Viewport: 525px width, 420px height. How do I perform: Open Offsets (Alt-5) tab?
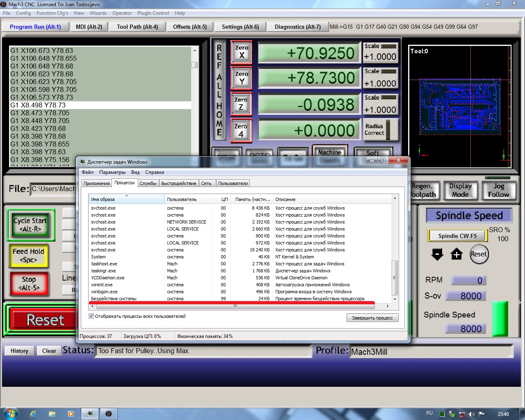click(190, 27)
